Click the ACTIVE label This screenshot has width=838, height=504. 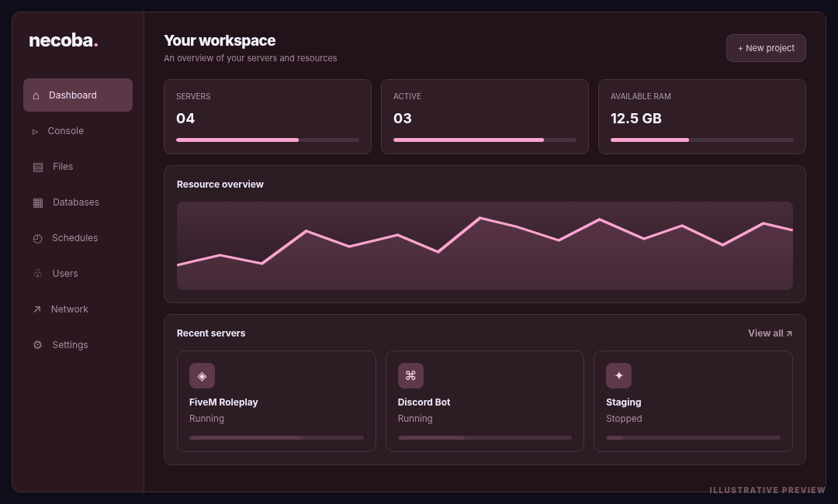[407, 97]
